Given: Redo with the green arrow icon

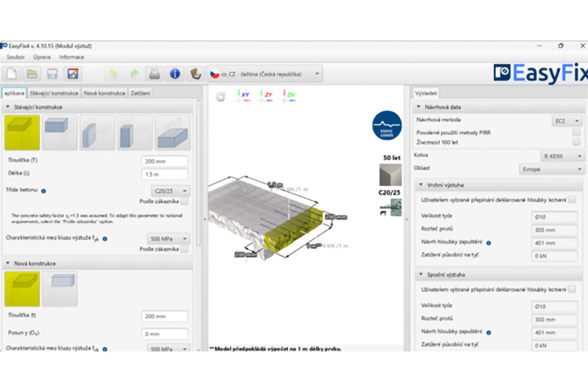Looking at the screenshot, I should coord(134,74).
